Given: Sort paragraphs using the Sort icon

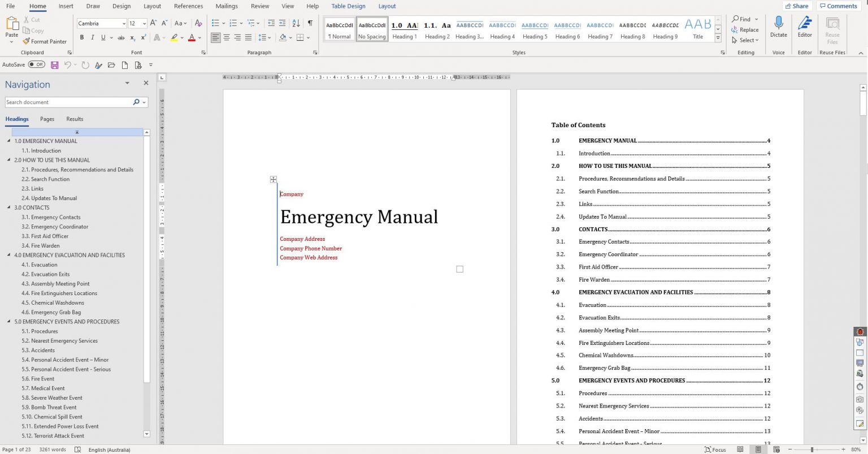Looking at the screenshot, I should 296,24.
